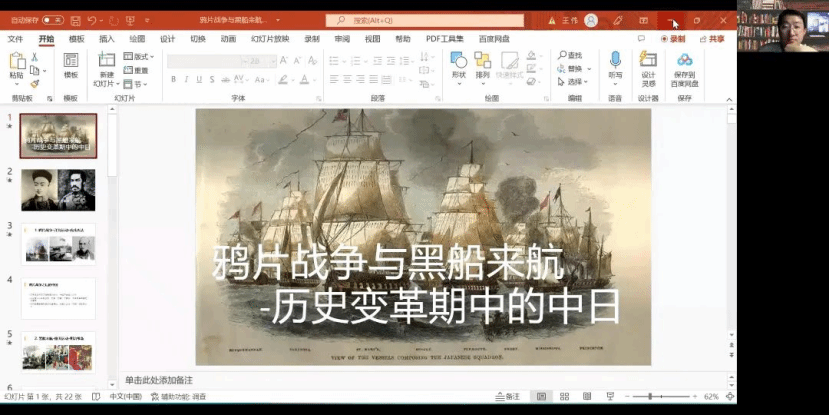Switch to the 切换 Transitions tab
The width and height of the screenshot is (830, 415).
click(197, 39)
